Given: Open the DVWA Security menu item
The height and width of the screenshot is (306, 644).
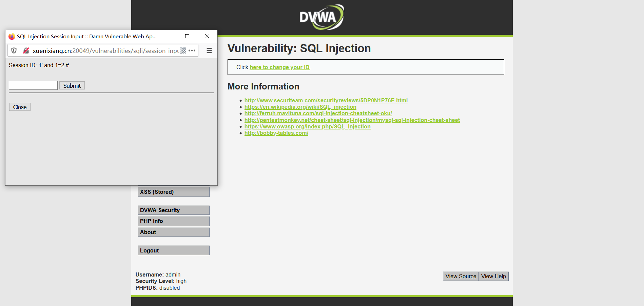Looking at the screenshot, I should click(173, 210).
